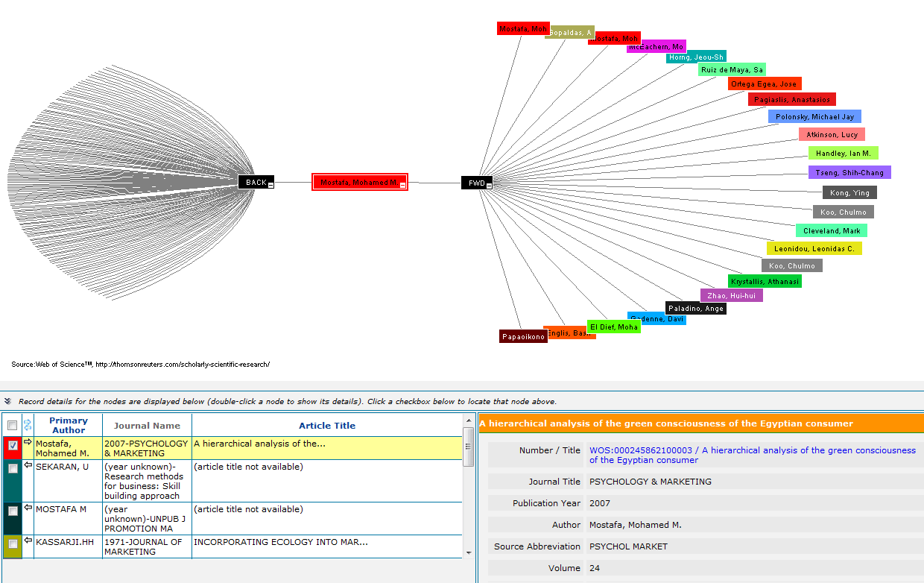Sort by the Primary Author column header
This screenshot has height=583, width=924.
coord(69,425)
